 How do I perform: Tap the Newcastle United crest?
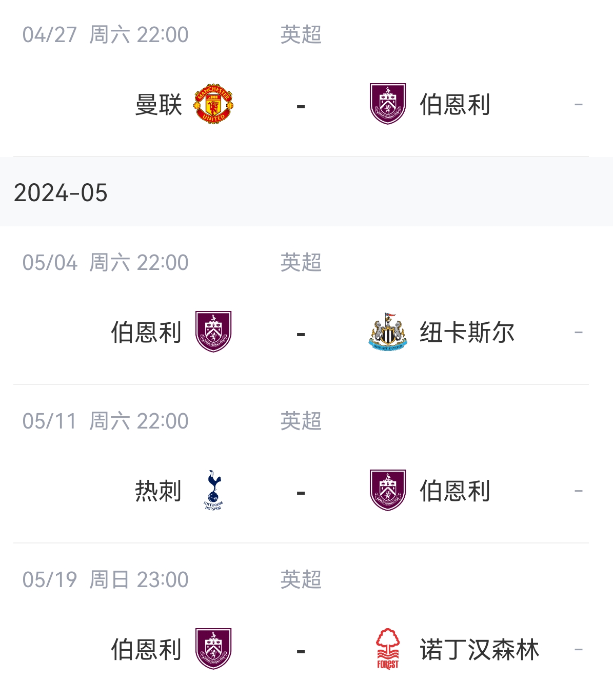pos(388,332)
